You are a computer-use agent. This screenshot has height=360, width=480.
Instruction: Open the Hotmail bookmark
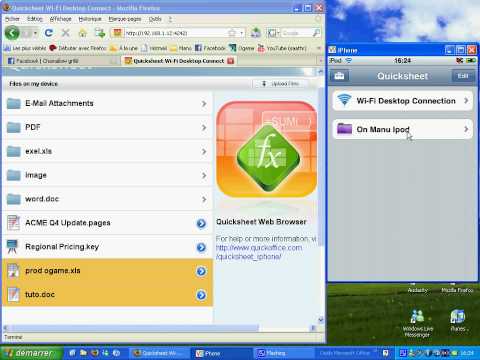click(x=154, y=48)
